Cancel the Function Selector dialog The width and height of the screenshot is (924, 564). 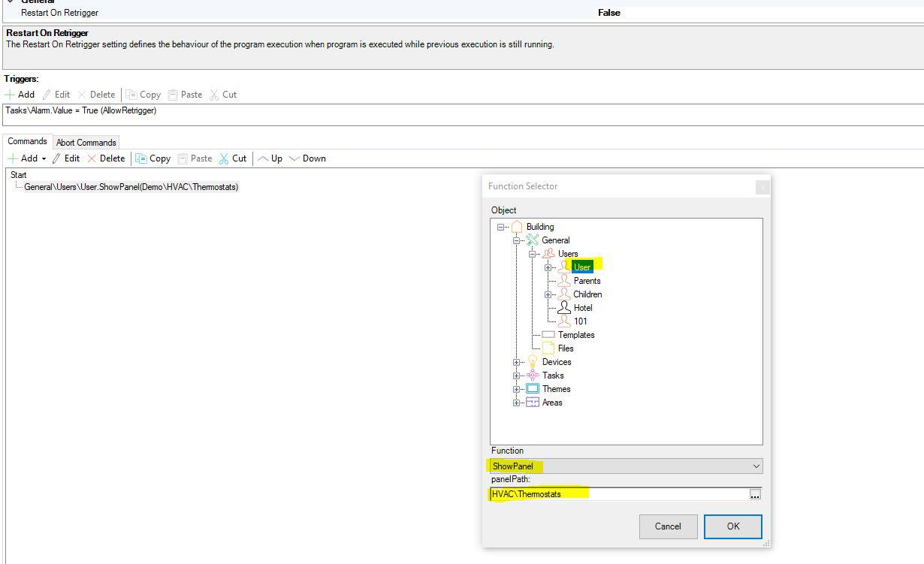tap(668, 526)
